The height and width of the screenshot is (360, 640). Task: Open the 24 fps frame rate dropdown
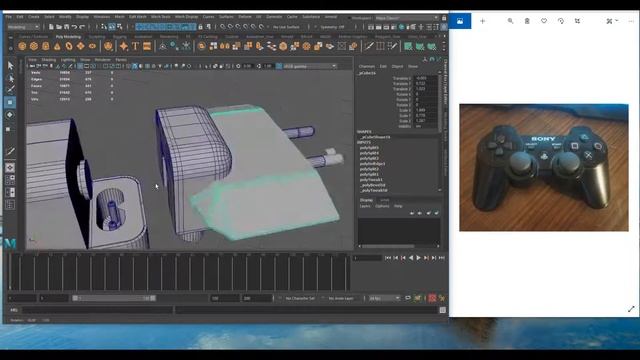click(x=384, y=298)
